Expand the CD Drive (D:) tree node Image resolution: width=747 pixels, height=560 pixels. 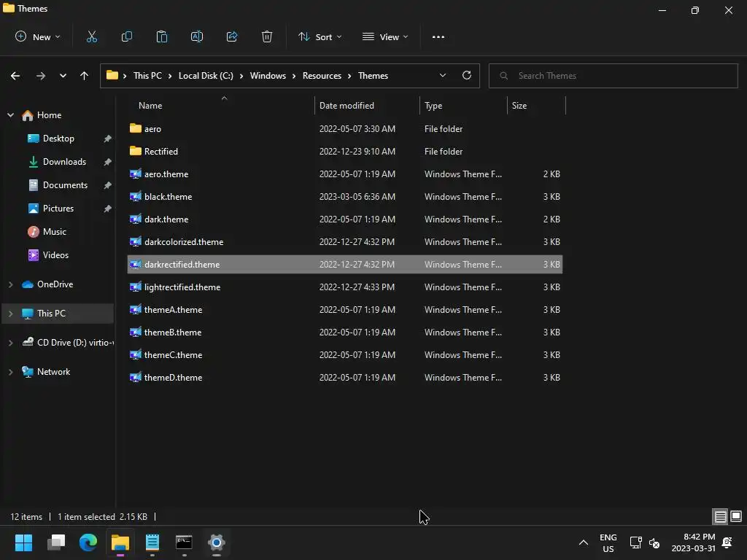click(x=10, y=343)
